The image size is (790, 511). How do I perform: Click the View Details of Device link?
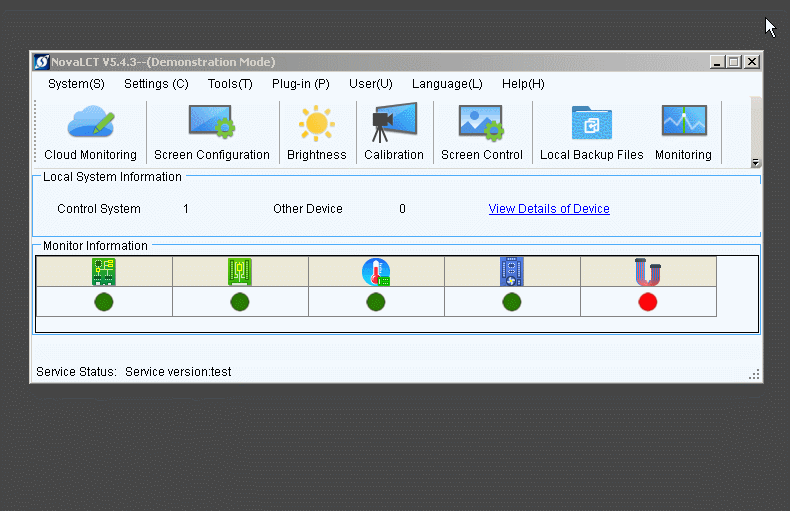click(x=549, y=209)
